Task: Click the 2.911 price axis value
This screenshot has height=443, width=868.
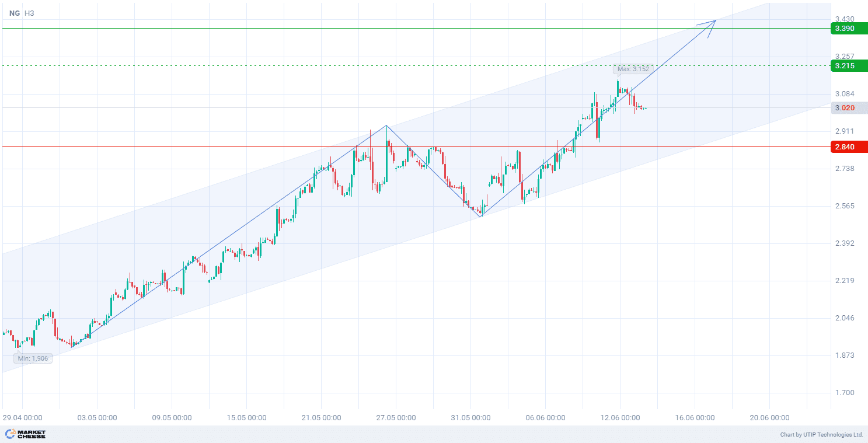Action: click(845, 131)
